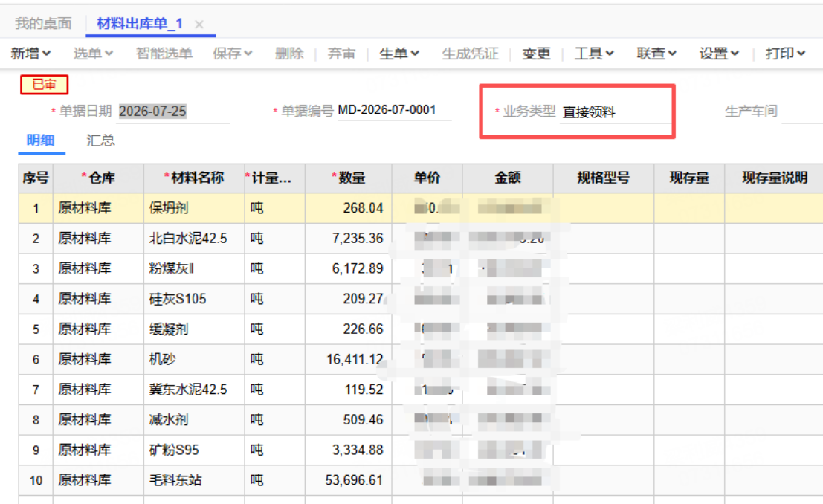
Task: Select the 硅灰S105 cell
Action: coord(194,299)
